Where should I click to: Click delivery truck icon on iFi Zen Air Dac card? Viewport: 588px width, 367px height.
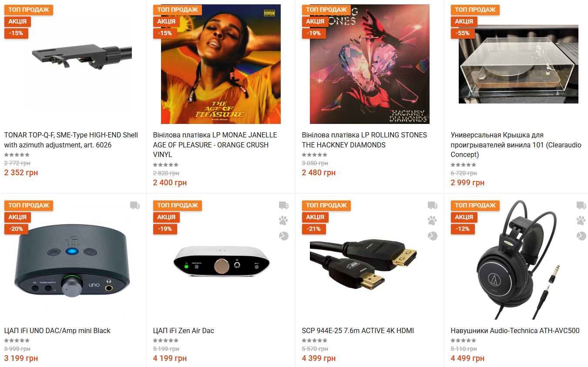pyautogui.click(x=284, y=205)
